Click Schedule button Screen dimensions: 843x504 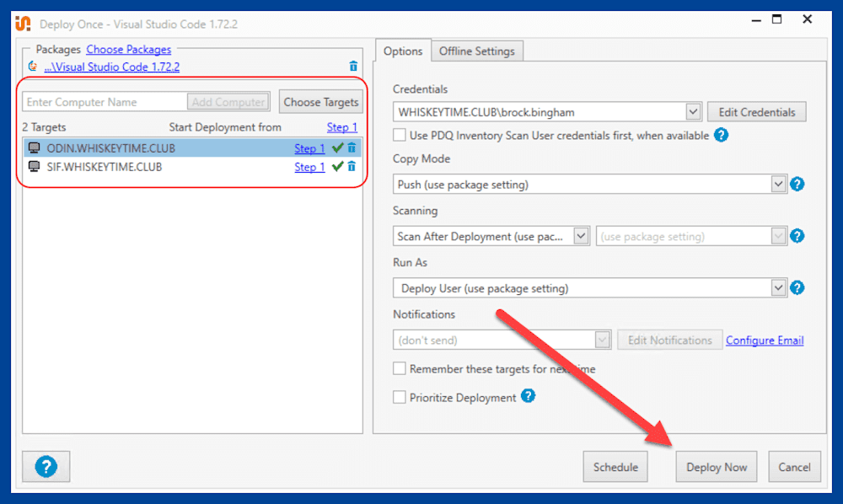615,467
